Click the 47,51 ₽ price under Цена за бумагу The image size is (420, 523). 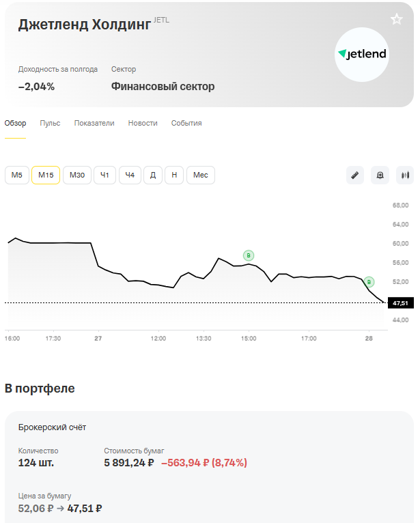point(85,509)
